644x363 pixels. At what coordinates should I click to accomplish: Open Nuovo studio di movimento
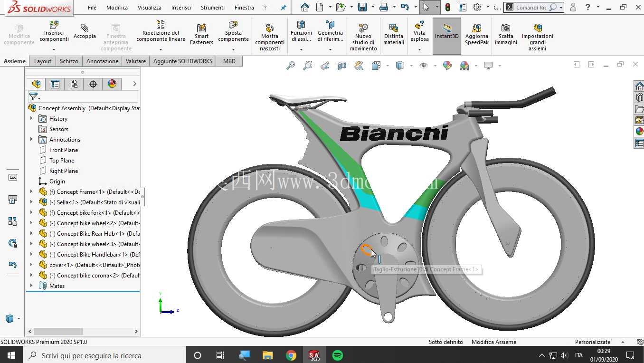click(363, 37)
